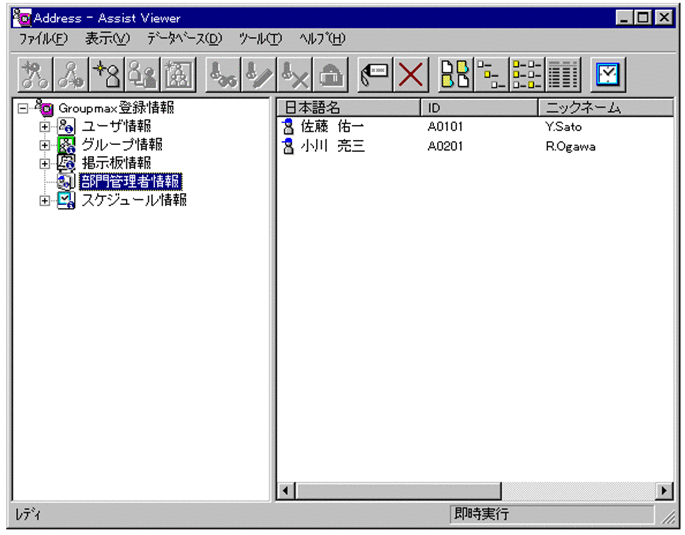Expand the グループ情報 tree node
This screenshot has height=535, width=685.
tap(45, 145)
